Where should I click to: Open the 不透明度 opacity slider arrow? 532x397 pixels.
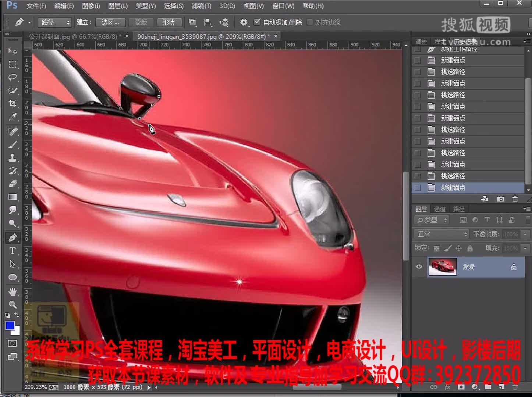(x=525, y=234)
